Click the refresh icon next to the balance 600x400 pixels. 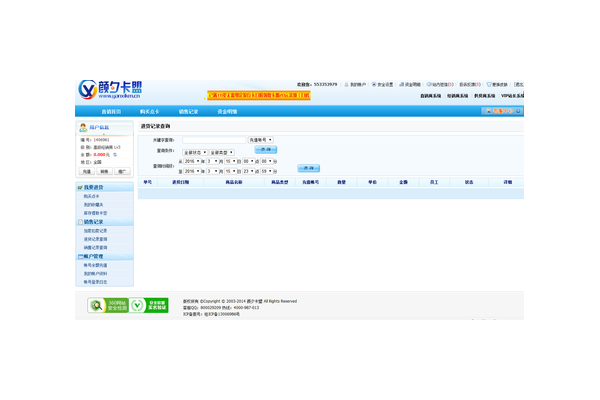tap(115, 155)
